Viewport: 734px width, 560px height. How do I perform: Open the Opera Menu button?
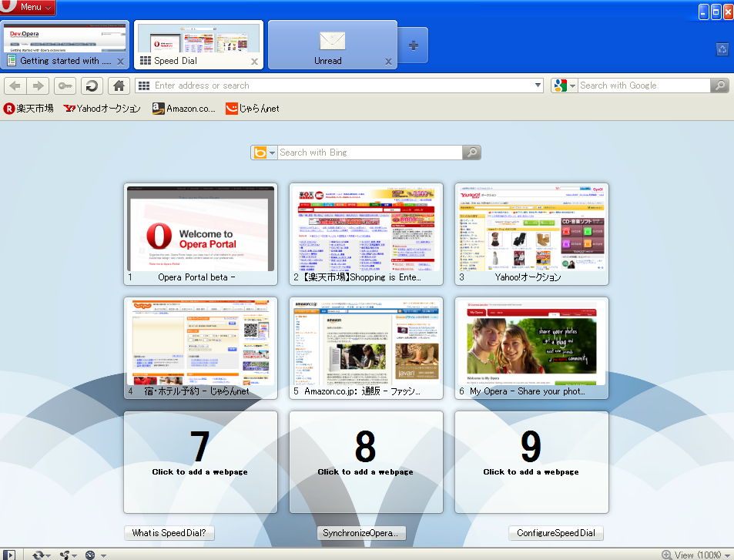(28, 7)
